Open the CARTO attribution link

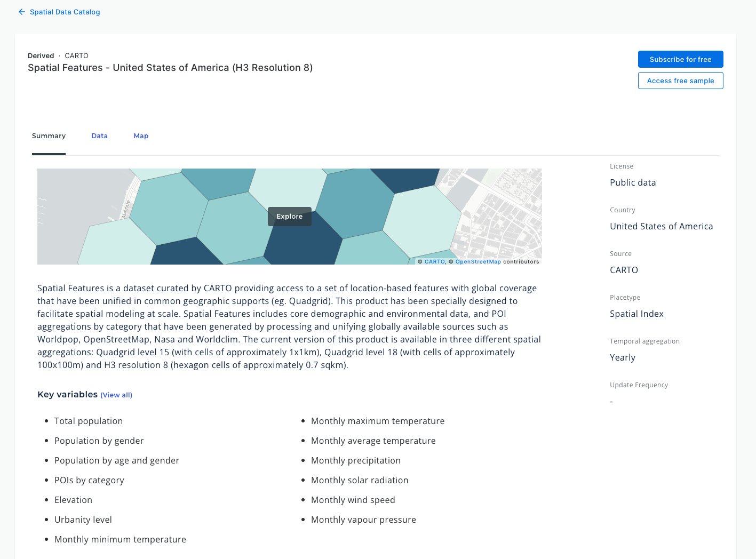[x=434, y=261]
